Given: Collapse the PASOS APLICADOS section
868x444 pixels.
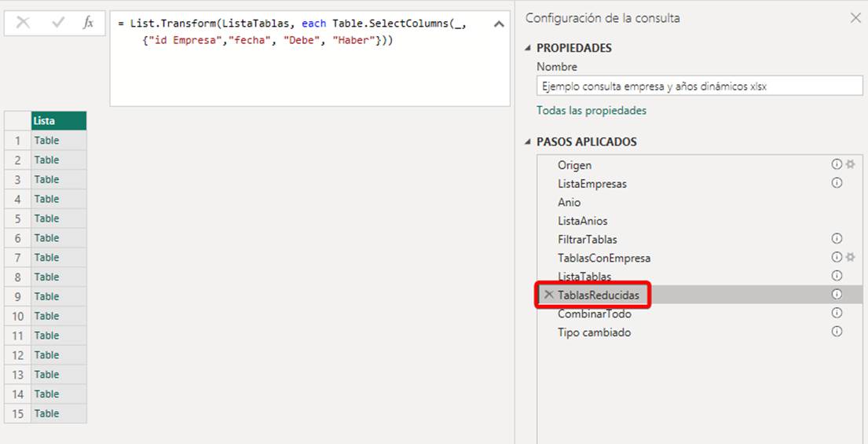Looking at the screenshot, I should (x=528, y=142).
